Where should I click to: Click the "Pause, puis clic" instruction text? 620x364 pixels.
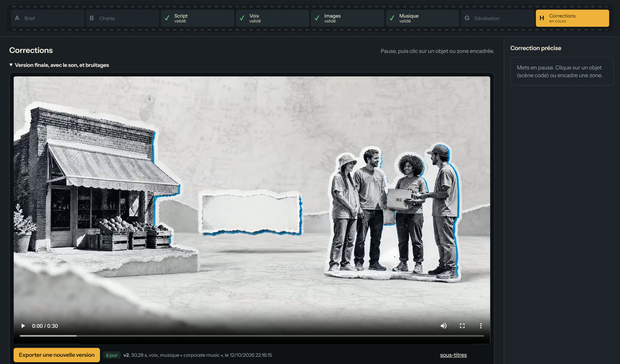[x=437, y=51]
